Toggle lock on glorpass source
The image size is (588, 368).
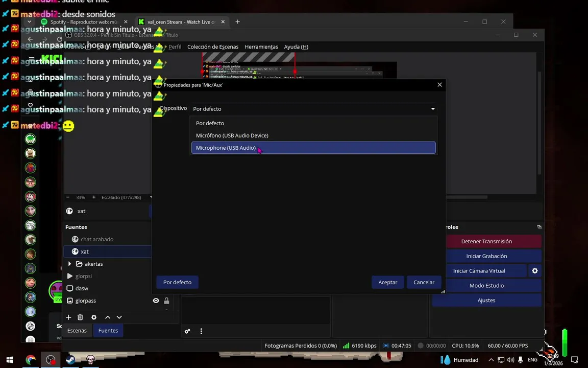[166, 301]
